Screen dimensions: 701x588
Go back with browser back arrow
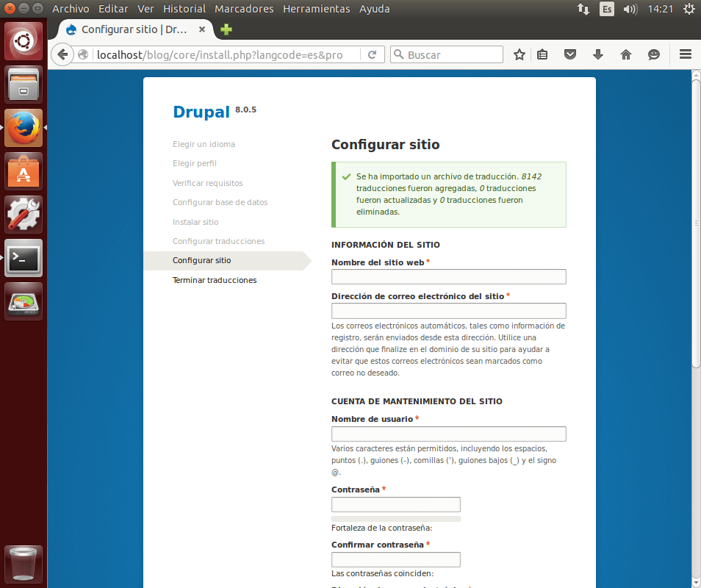click(x=62, y=54)
